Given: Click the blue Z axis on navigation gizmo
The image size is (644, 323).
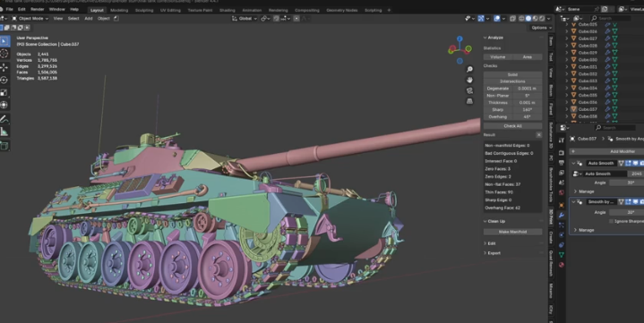Looking at the screenshot, I should click(459, 39).
